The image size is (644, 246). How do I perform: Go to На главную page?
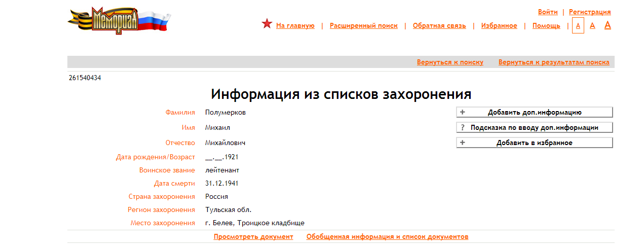[295, 26]
